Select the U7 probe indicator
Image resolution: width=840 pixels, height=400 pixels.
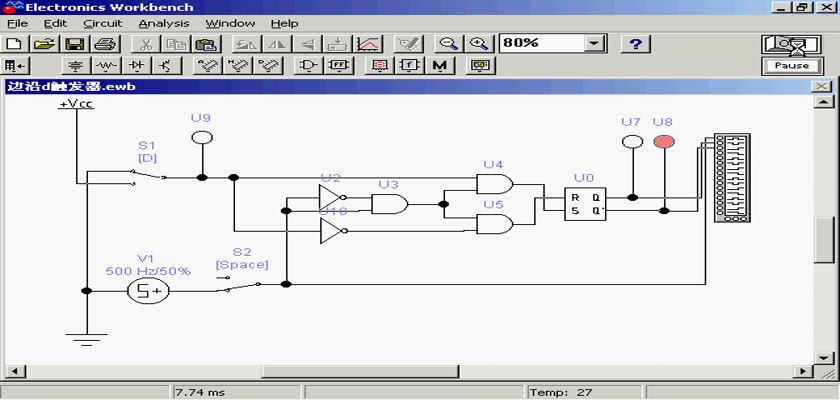(x=632, y=141)
